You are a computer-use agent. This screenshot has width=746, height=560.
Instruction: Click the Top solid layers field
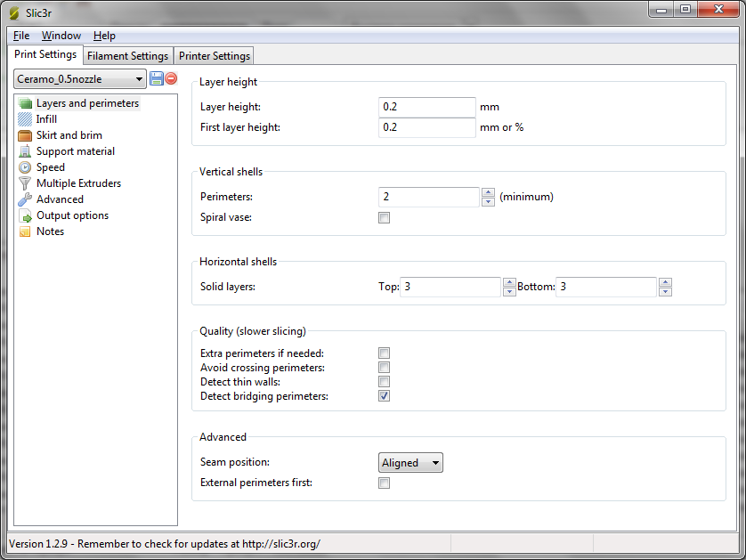(x=450, y=287)
